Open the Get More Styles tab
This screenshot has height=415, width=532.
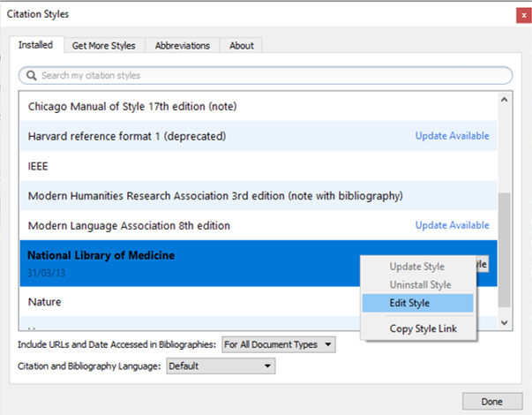[104, 46]
